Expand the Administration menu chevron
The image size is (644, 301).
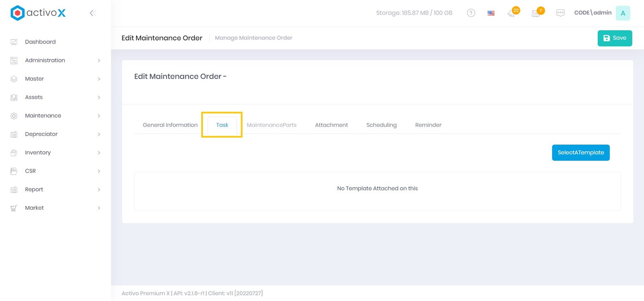pyautogui.click(x=99, y=60)
